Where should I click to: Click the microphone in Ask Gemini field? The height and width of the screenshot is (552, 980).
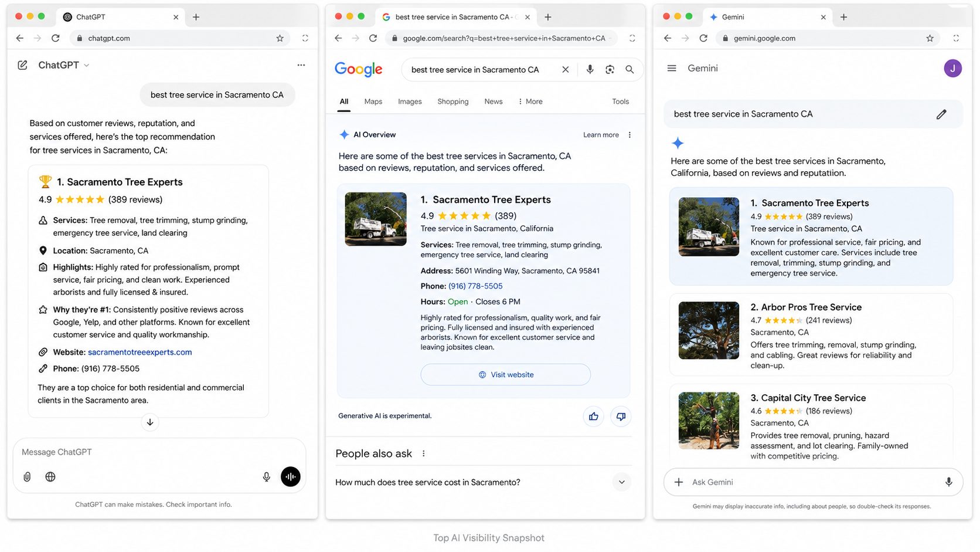948,482
